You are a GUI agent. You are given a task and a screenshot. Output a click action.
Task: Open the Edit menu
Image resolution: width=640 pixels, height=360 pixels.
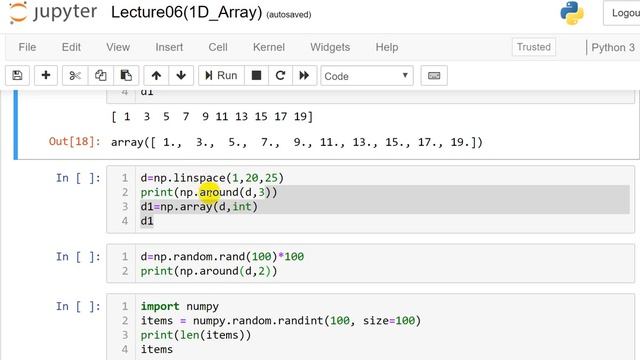pyautogui.click(x=71, y=47)
